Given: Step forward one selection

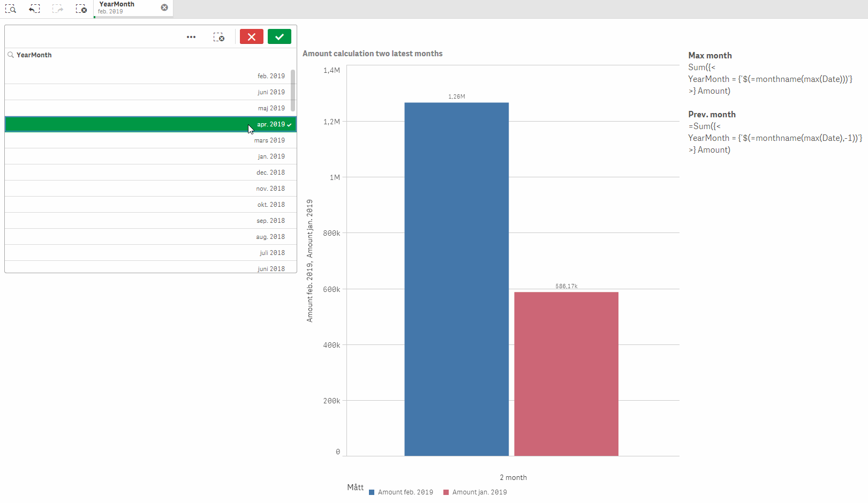Looking at the screenshot, I should (58, 9).
